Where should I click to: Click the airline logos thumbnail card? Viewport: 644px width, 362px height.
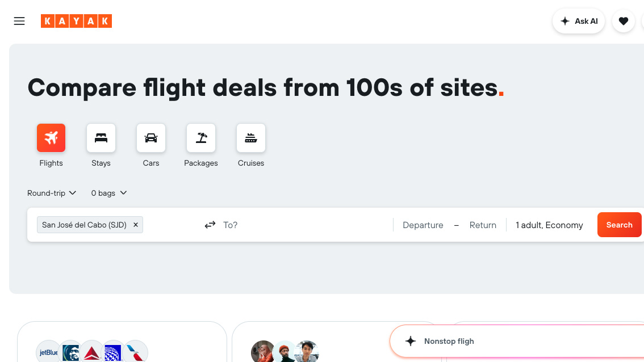[x=122, y=343]
